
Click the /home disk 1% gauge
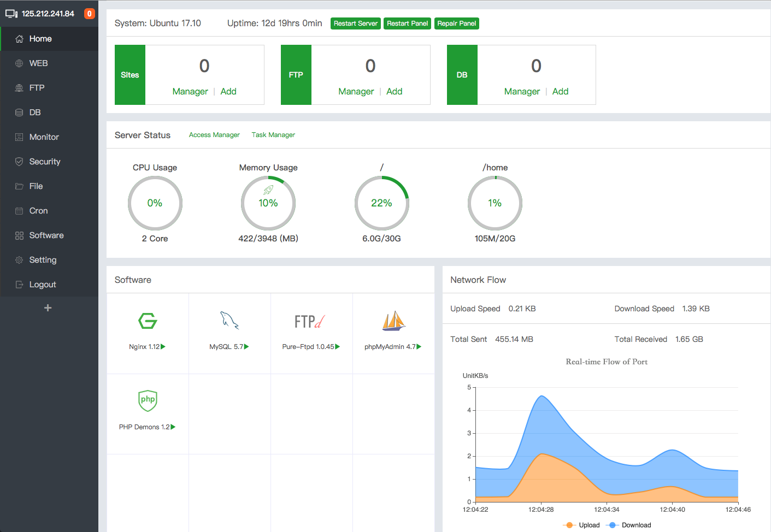[x=495, y=203]
